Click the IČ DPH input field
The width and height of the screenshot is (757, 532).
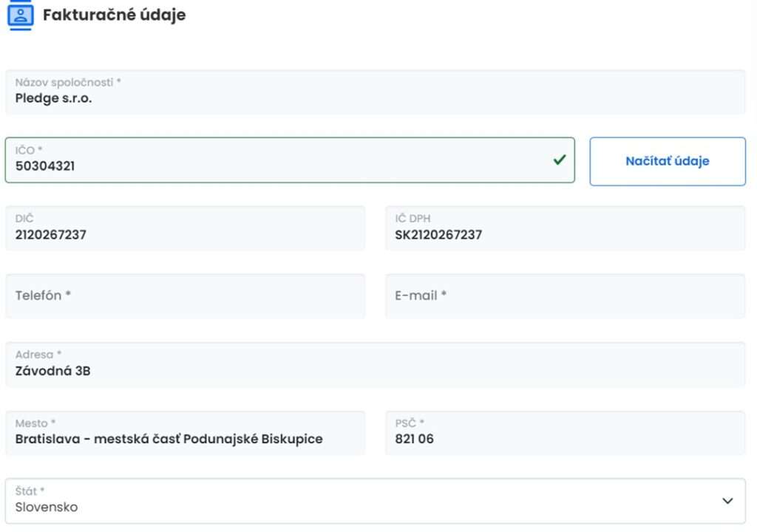click(566, 228)
